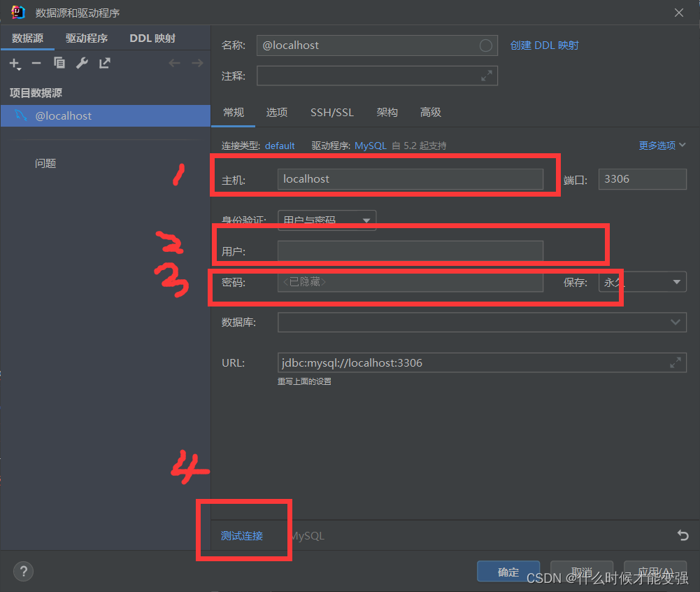Viewport: 700px width, 592px height.
Task: Open 创建 DDL 映射 link
Action: 545,45
